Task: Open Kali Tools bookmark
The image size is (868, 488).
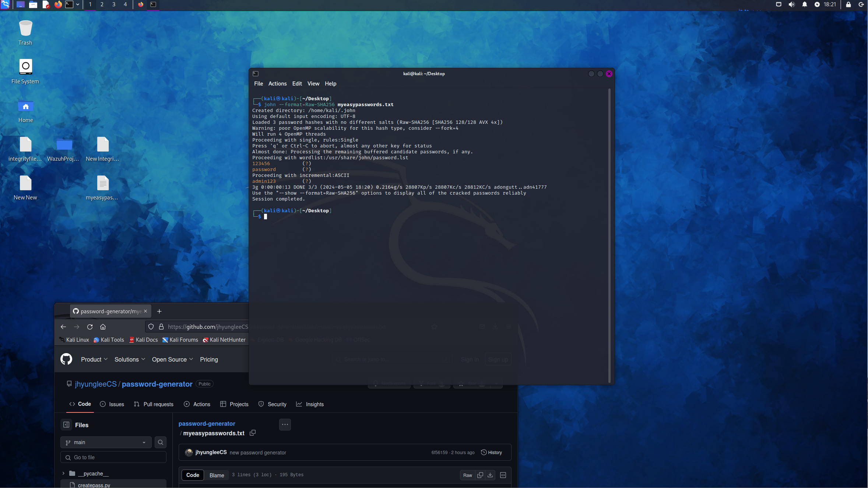Action: [x=109, y=340]
